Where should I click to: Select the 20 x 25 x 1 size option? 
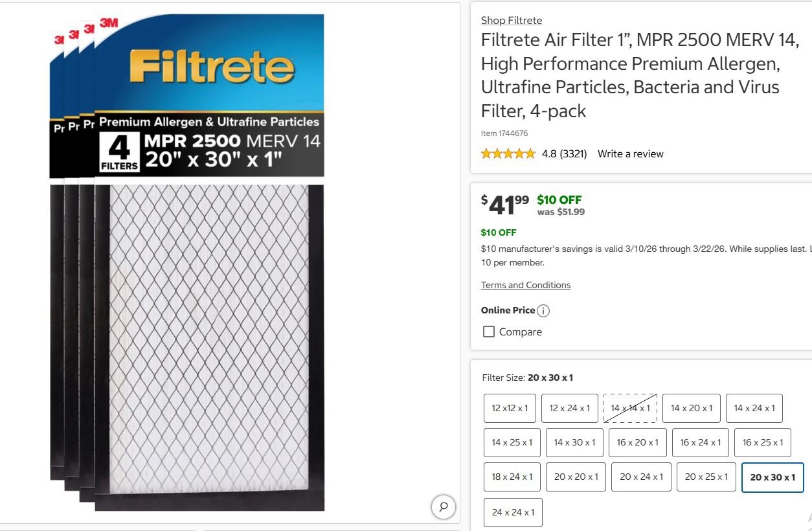pos(706,477)
